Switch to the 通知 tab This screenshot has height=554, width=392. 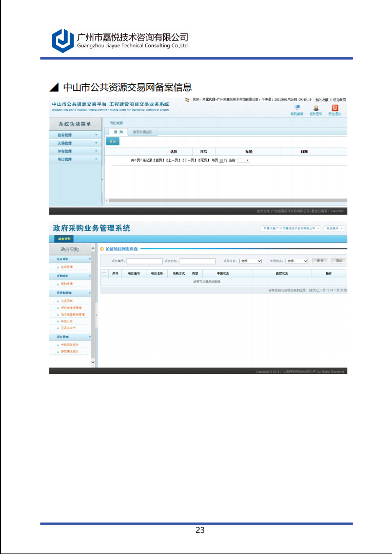[118, 132]
